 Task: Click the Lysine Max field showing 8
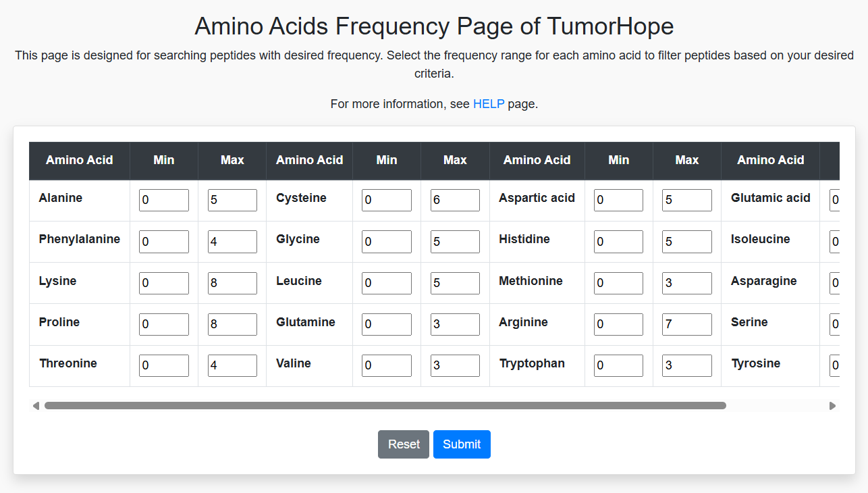[232, 283]
